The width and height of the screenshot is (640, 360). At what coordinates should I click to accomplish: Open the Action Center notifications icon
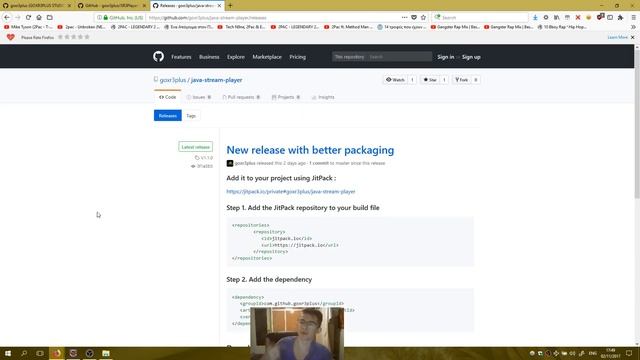[629, 353]
